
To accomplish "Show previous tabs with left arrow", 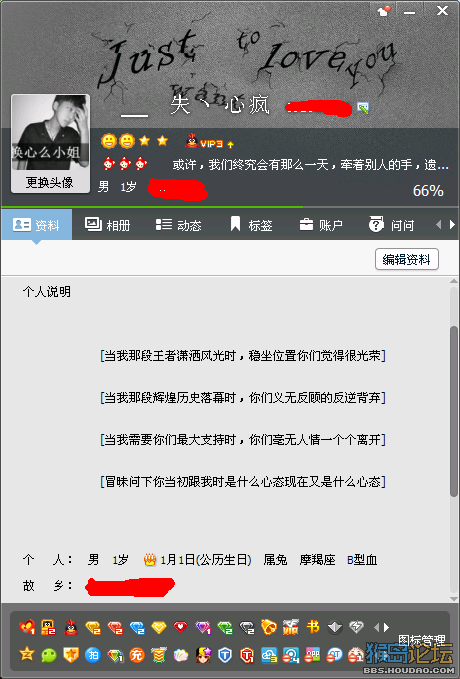I will (x=439, y=225).
